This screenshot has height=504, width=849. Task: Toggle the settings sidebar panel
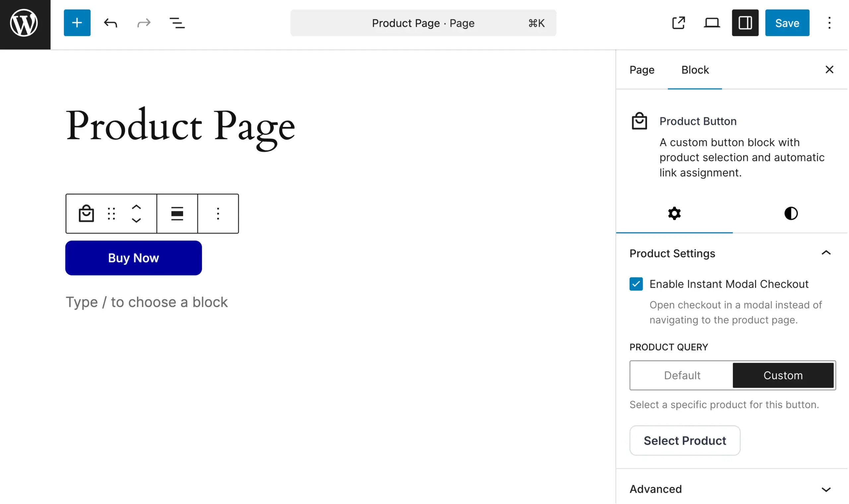point(745,23)
